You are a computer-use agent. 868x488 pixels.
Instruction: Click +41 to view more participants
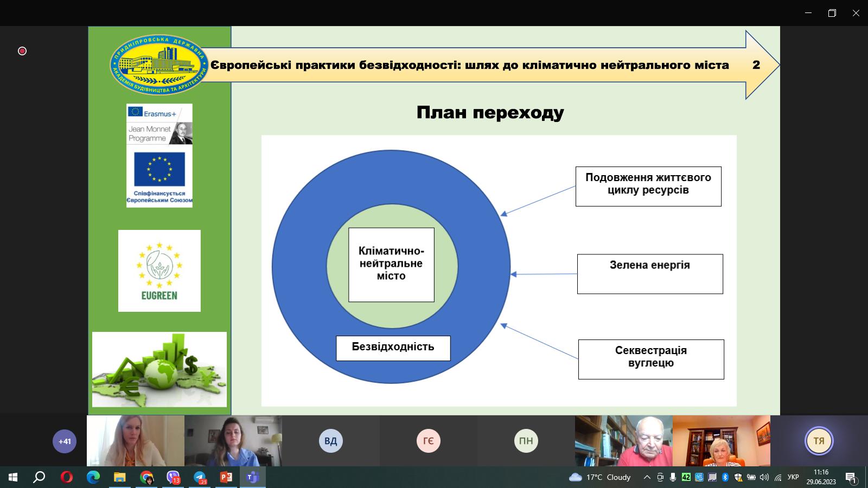pyautogui.click(x=65, y=441)
